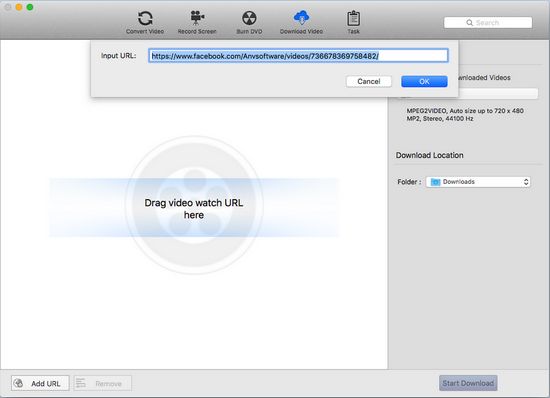The image size is (550, 398).
Task: Click the globe icon on Add URL
Action: [18, 383]
